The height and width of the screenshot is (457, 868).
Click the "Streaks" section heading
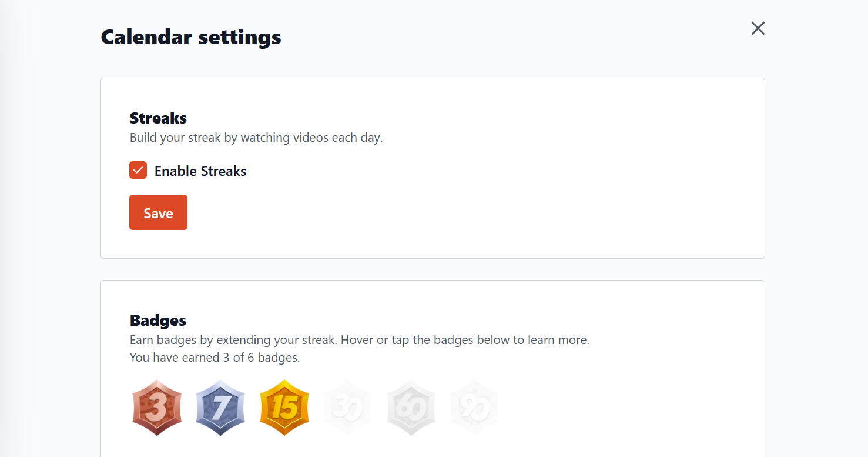point(158,118)
